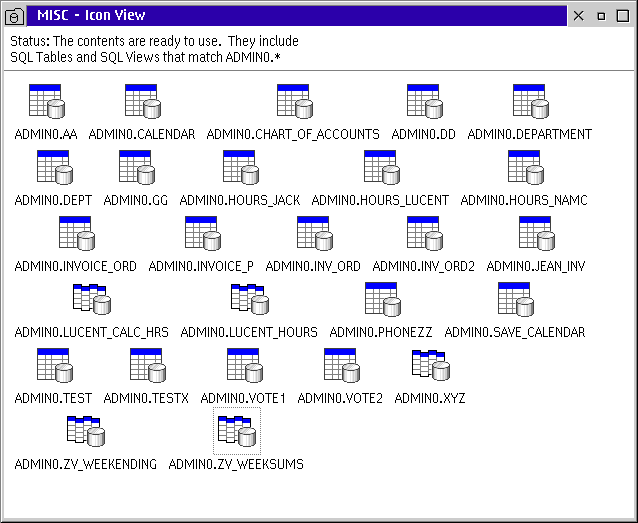Click the ADMIN0.DD label text
The width and height of the screenshot is (638, 523).
tap(424, 134)
